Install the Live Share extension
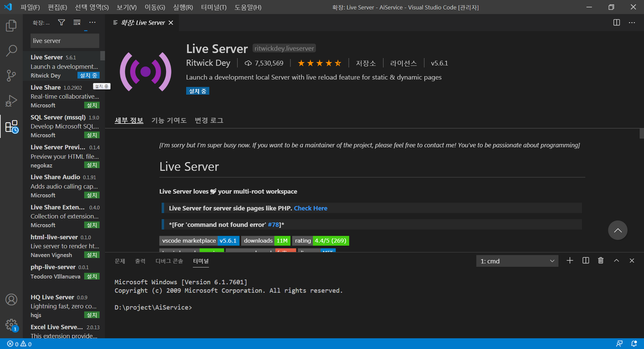 tap(92, 105)
